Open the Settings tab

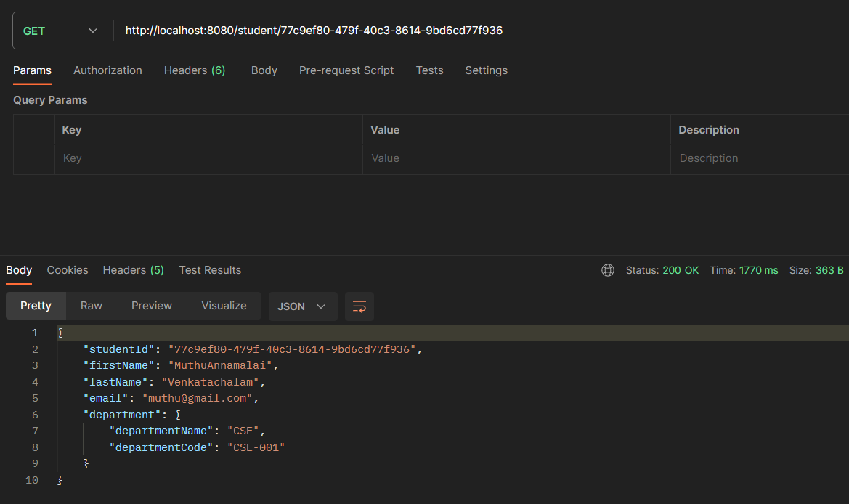486,70
